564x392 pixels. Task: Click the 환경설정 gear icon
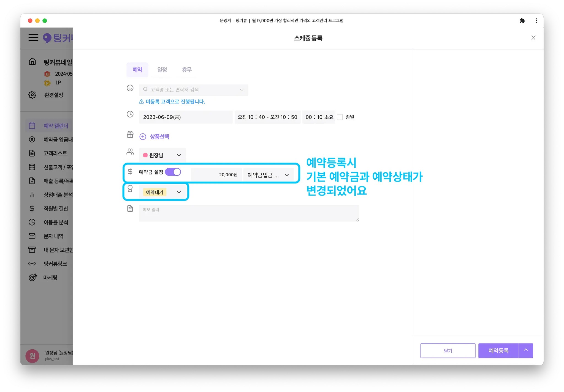coord(32,95)
